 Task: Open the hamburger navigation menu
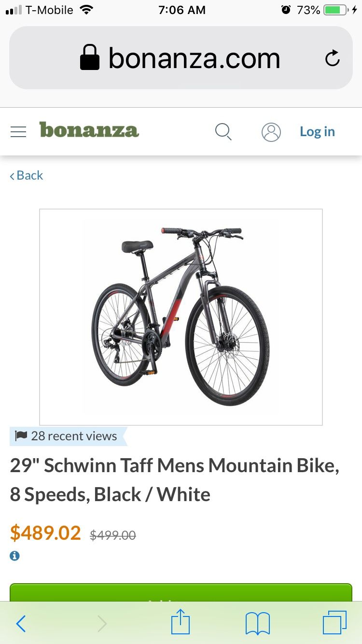tap(18, 132)
